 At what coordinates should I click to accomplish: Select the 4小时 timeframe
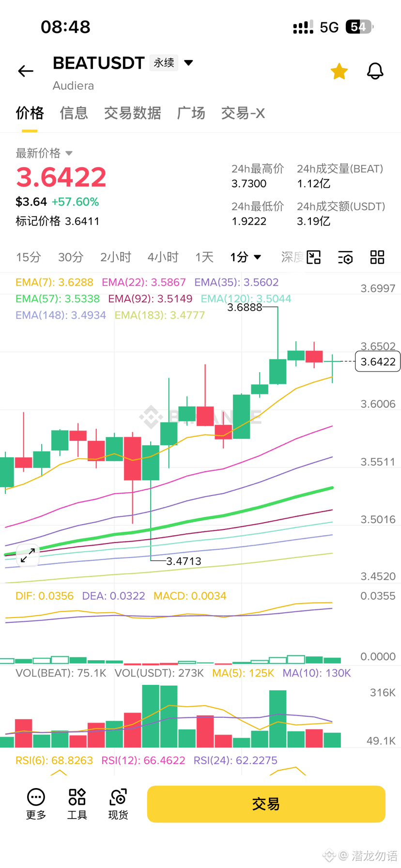click(x=163, y=257)
